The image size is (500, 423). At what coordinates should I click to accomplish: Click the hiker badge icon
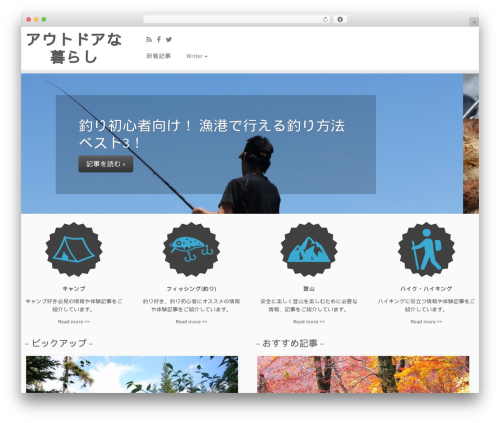tap(426, 249)
